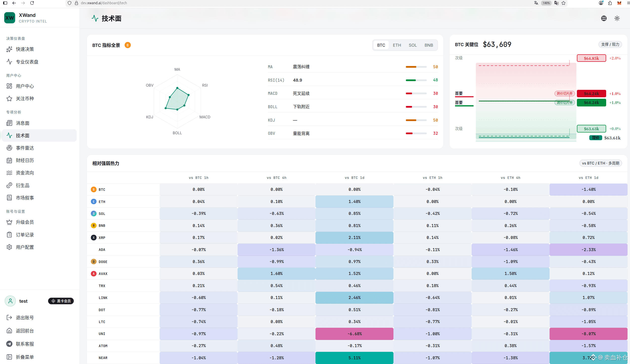Click the $63,609 BTC price value
This screenshot has height=364, width=630.
coord(497,44)
